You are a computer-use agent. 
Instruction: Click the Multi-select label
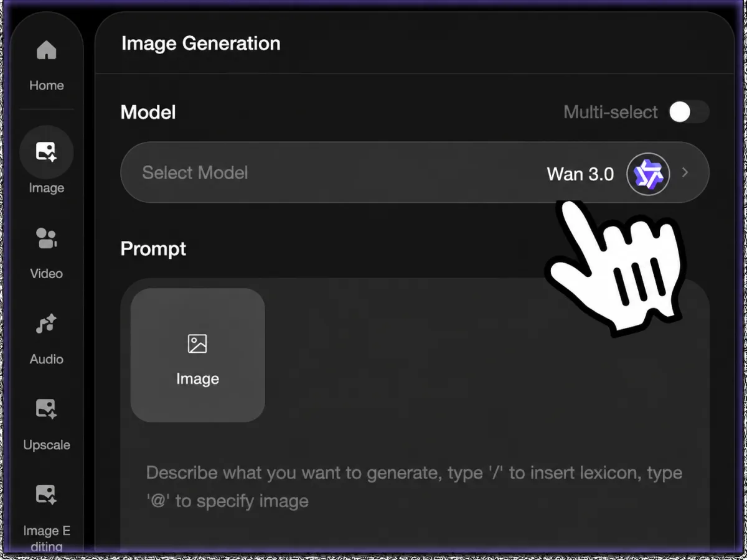tap(611, 112)
